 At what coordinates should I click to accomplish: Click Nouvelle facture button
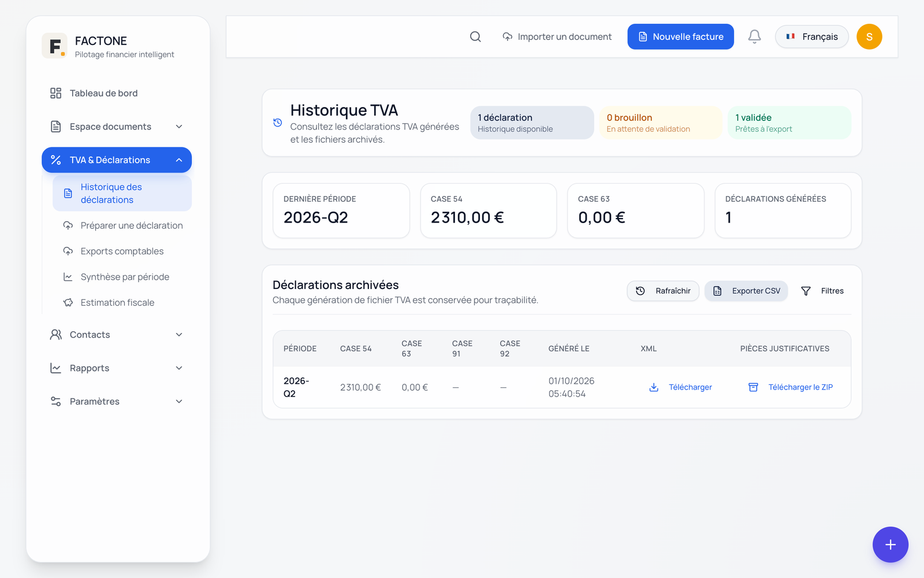click(680, 36)
